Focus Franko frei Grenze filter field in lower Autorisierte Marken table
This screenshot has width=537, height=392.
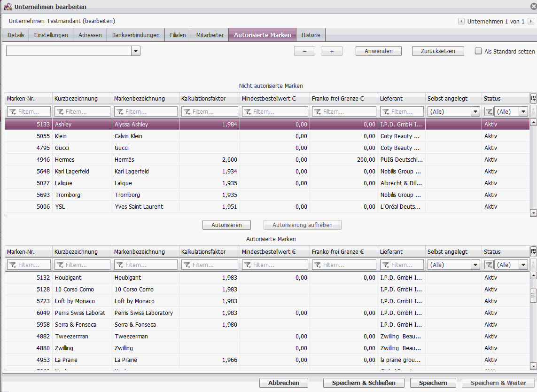click(x=344, y=265)
